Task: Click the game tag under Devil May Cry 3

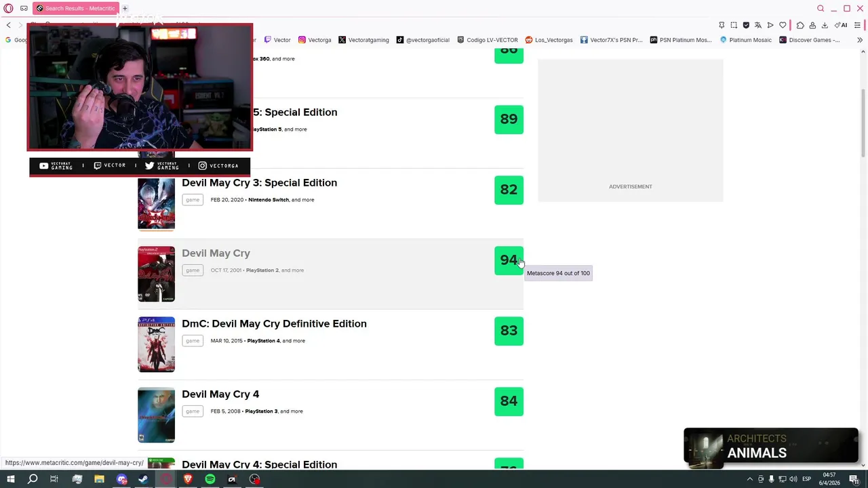Action: [193, 200]
